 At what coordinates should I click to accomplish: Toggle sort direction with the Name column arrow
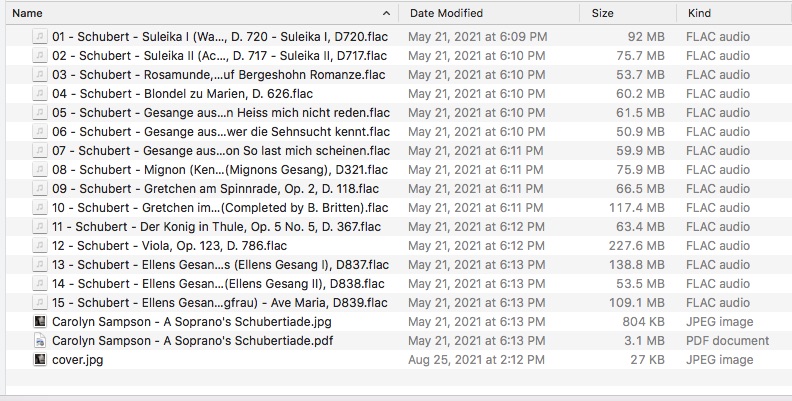tap(386, 13)
